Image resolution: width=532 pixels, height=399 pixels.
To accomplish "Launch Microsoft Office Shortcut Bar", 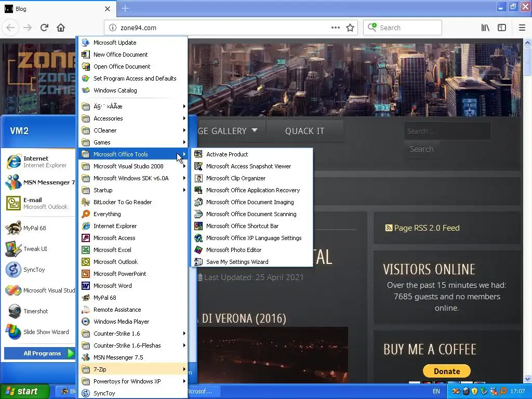I will click(x=252, y=226).
